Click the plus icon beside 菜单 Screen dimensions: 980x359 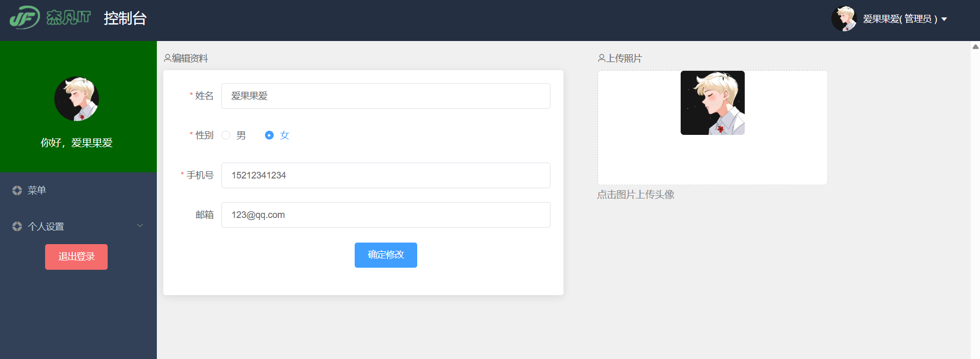17,190
